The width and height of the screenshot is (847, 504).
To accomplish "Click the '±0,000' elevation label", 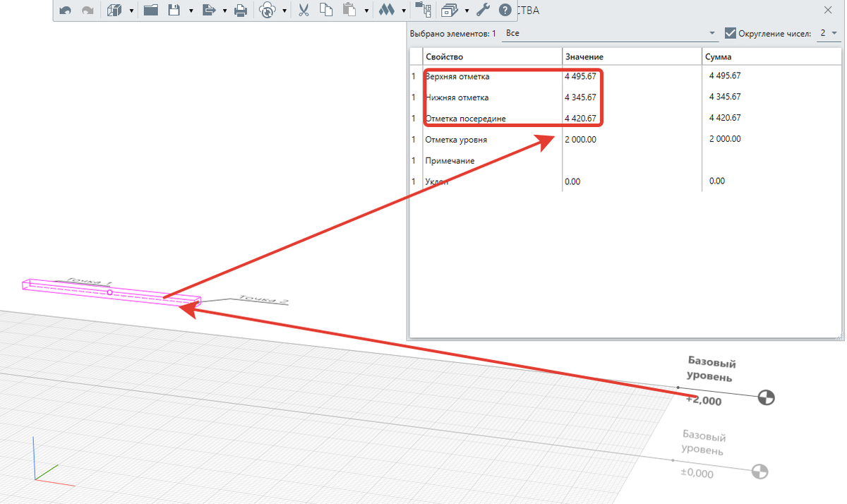I will 697,473.
